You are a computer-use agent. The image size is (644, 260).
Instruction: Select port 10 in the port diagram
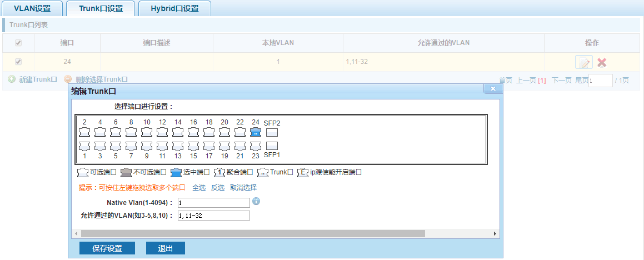(147, 132)
